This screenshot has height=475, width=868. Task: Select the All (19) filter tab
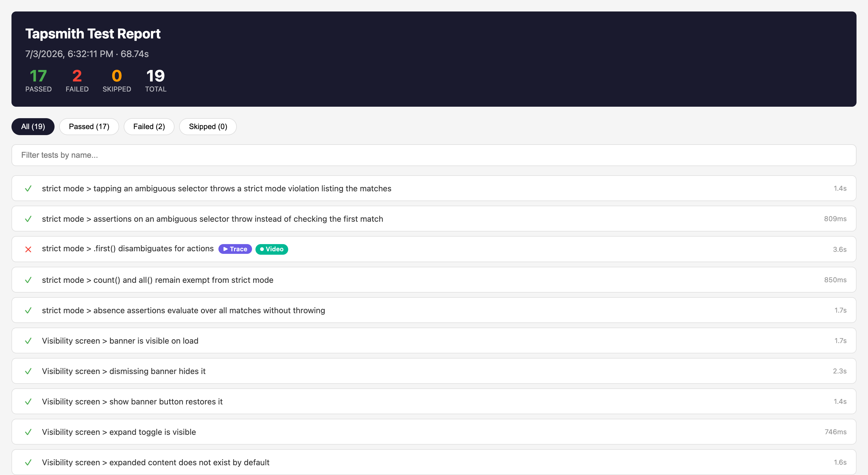click(33, 126)
